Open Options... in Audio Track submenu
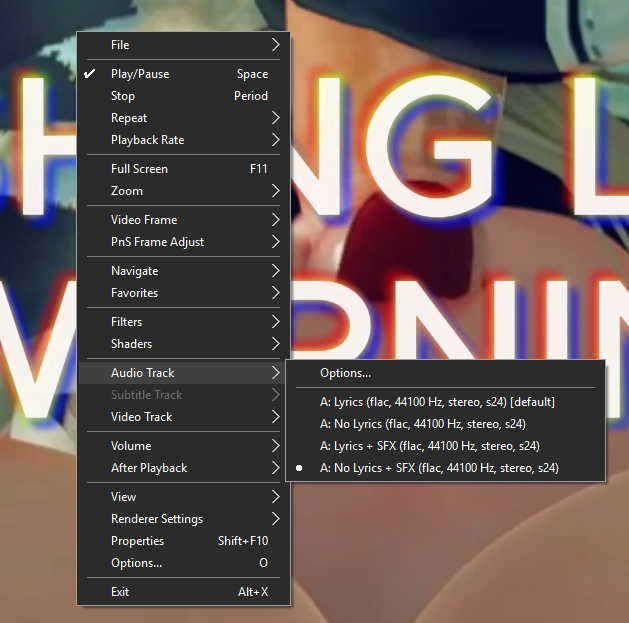The image size is (629, 623). [x=445, y=373]
